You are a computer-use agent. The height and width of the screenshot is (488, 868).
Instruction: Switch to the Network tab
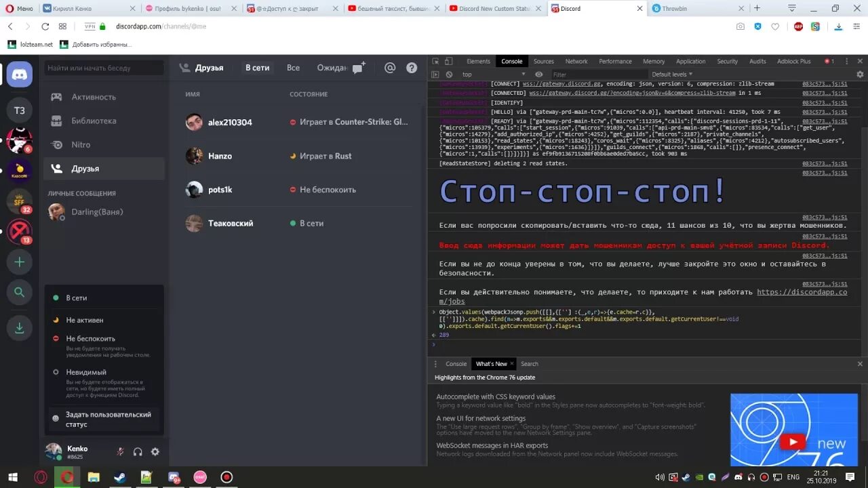point(576,61)
